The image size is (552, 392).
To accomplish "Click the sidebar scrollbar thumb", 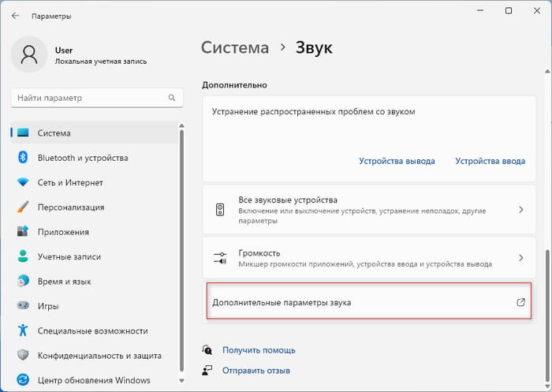I will (x=181, y=251).
